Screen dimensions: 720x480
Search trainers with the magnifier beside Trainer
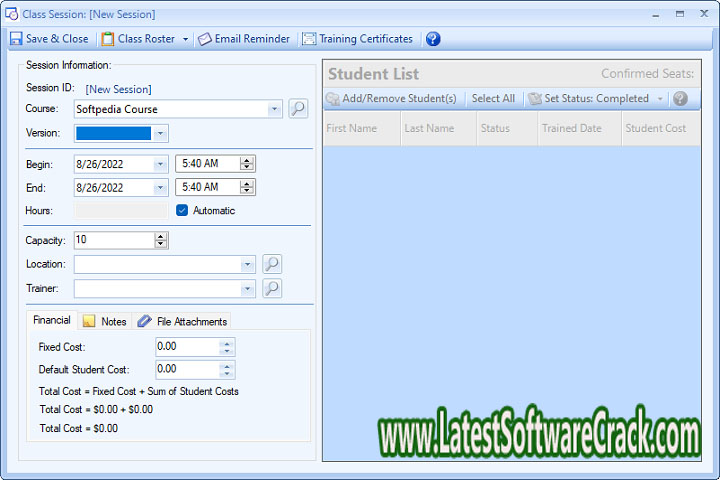[x=272, y=288]
